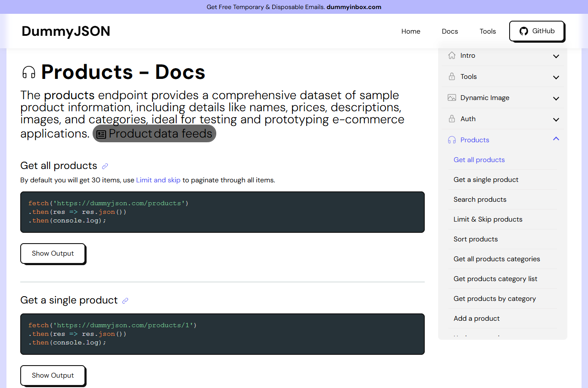Open the Home nav item

[x=411, y=31]
